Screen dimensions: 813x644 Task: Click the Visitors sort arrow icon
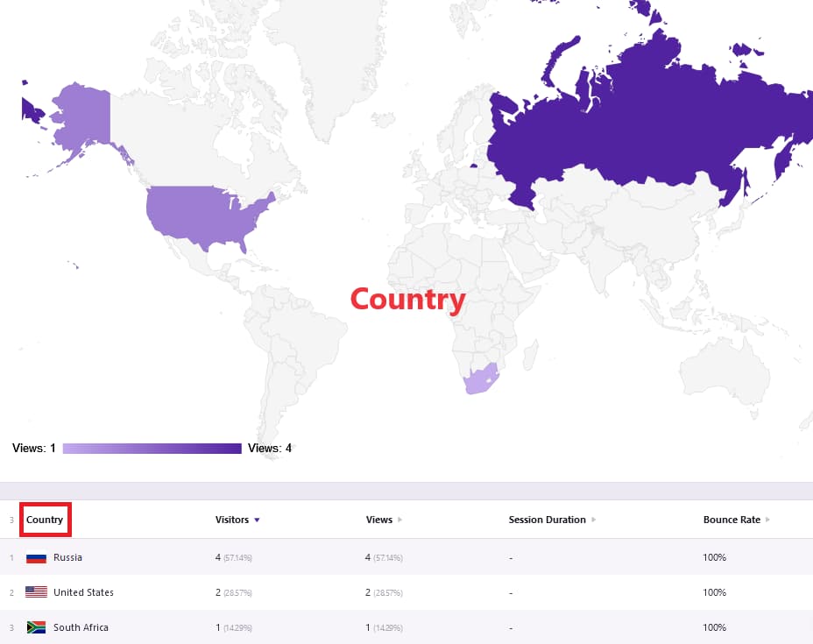[x=257, y=520]
